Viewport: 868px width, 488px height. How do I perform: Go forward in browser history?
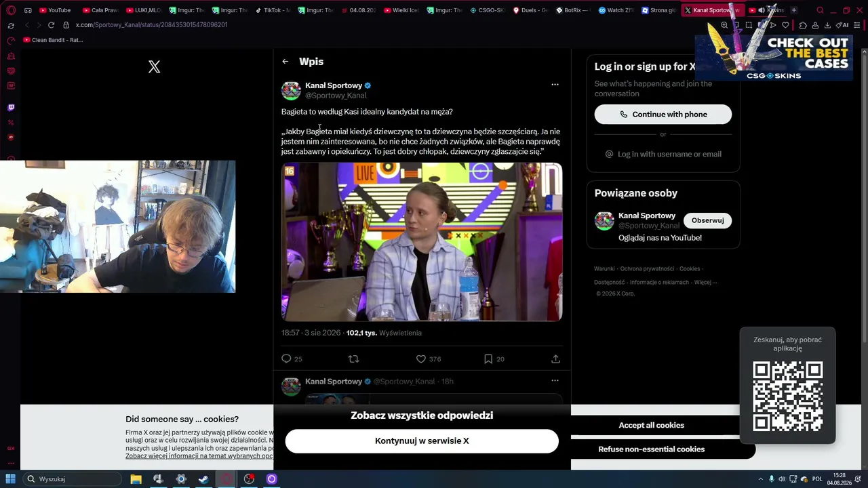(x=39, y=25)
